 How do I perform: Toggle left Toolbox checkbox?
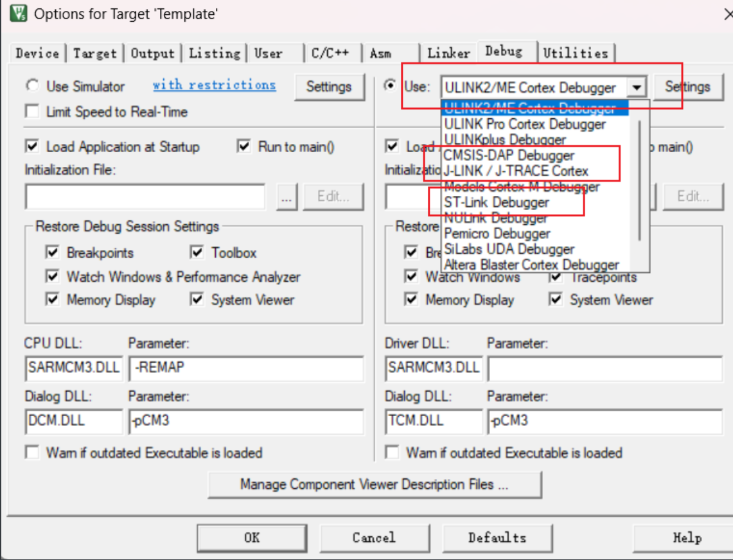[197, 252]
